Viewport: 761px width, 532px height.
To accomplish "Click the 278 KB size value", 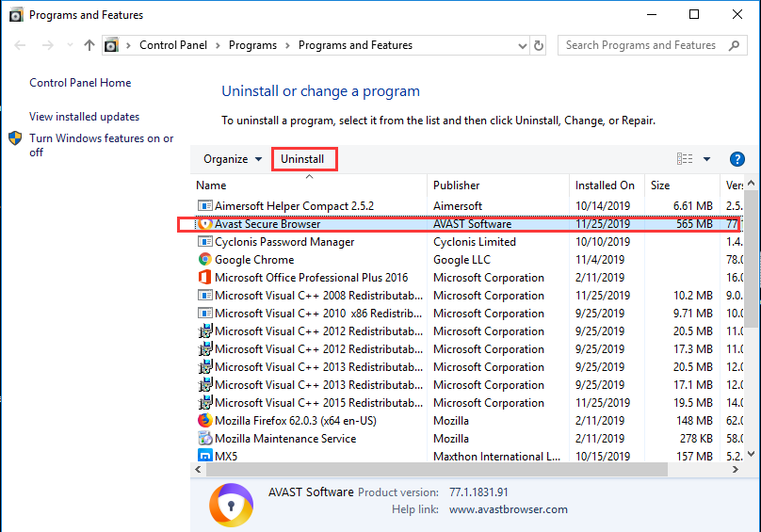I will tap(696, 439).
